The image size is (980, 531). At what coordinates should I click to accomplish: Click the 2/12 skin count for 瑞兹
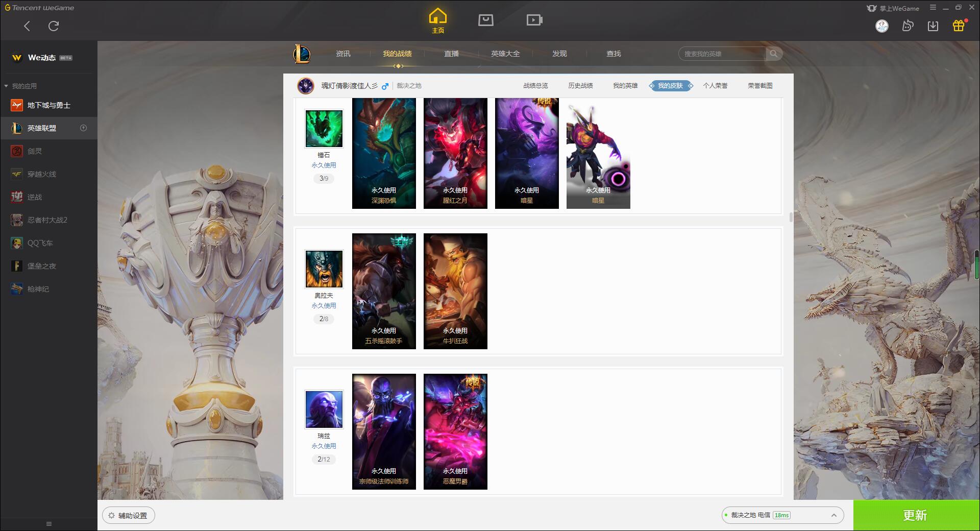[324, 459]
